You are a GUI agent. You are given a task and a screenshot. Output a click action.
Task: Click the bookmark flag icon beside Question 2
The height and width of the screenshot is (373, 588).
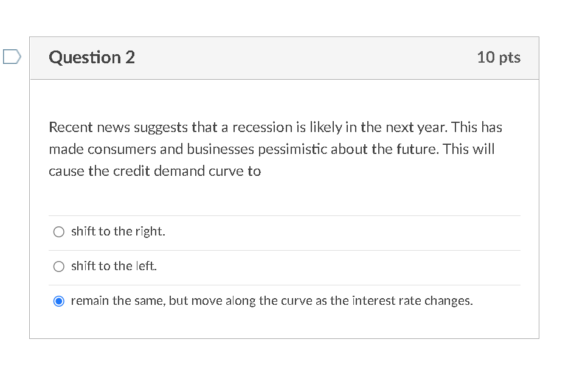(x=11, y=57)
